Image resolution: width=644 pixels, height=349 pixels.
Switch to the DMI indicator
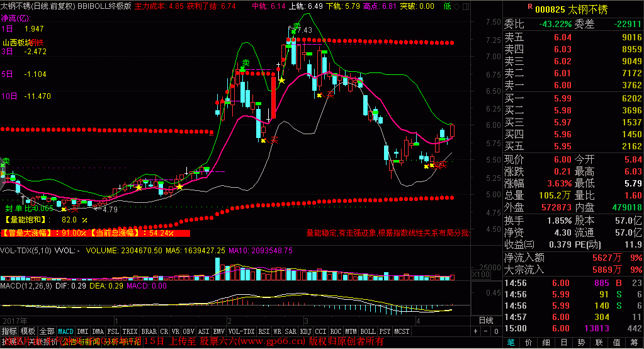82,331
